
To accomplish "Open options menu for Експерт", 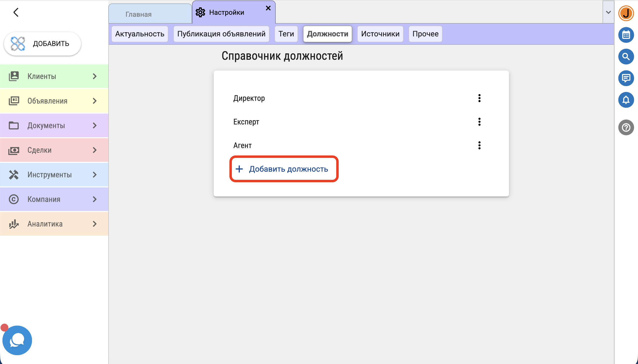I will coord(479,122).
